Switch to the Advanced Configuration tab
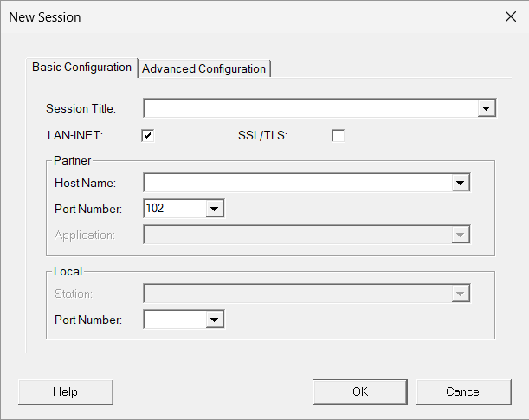The image size is (529, 420). click(203, 68)
